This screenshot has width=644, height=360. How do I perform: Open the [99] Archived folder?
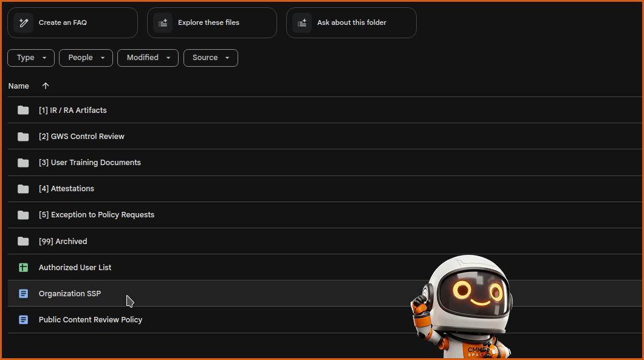pos(324,241)
